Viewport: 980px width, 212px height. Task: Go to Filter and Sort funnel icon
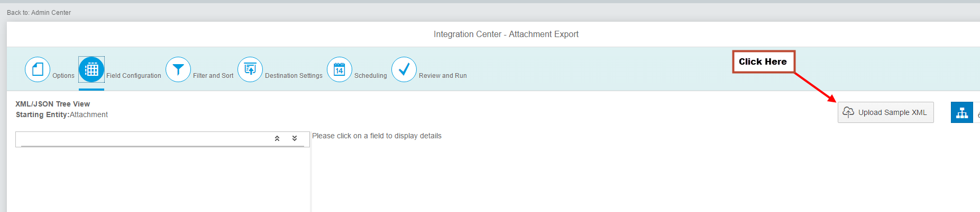click(178, 69)
